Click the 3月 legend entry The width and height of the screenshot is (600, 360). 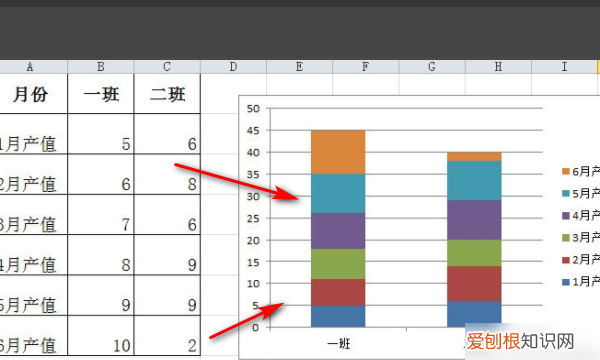(581, 238)
